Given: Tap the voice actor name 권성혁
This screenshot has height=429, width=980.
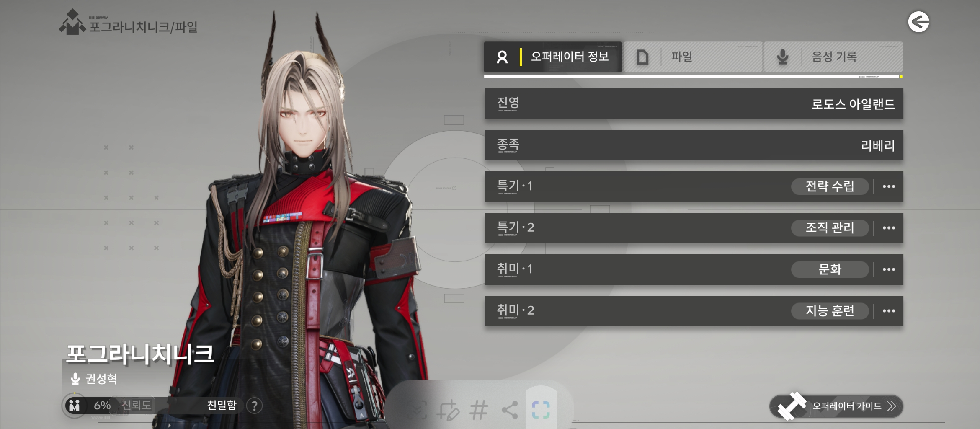Looking at the screenshot, I should (101, 379).
